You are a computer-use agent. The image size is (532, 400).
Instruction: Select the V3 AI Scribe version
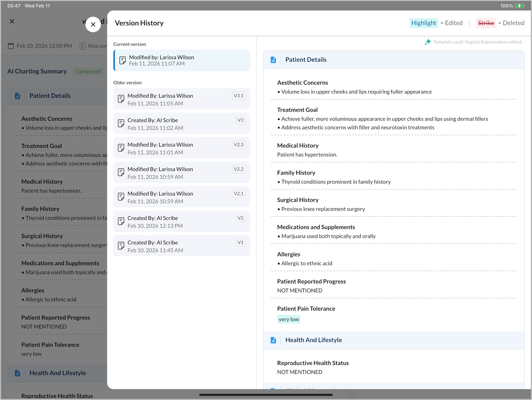pyautogui.click(x=181, y=124)
